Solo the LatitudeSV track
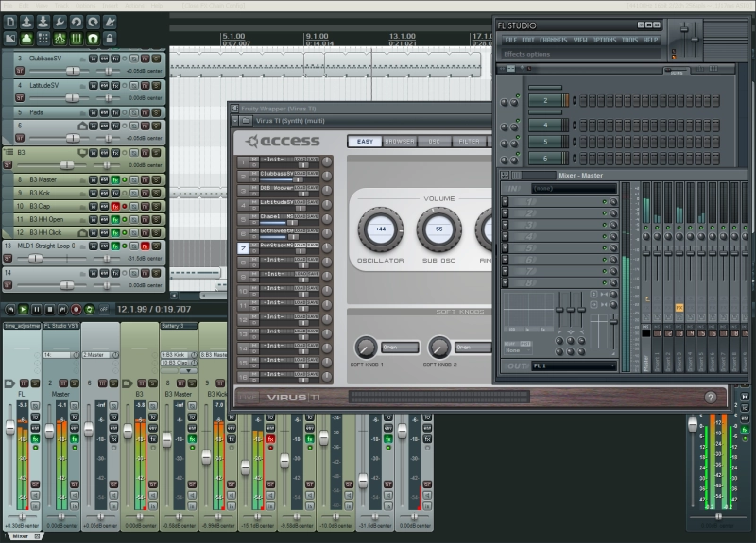The width and height of the screenshot is (756, 543). 156,85
